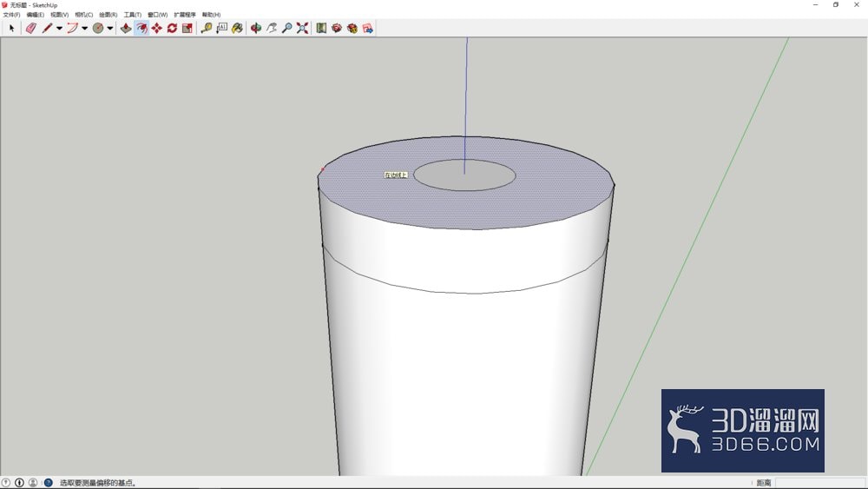
Task: Choose the Rotate tool
Action: click(x=172, y=28)
